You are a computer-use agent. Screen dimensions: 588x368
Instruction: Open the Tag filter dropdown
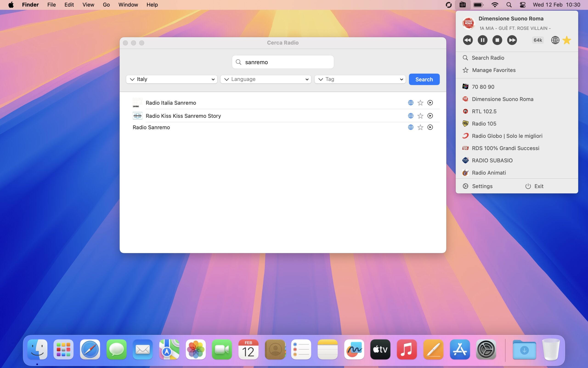(x=360, y=79)
